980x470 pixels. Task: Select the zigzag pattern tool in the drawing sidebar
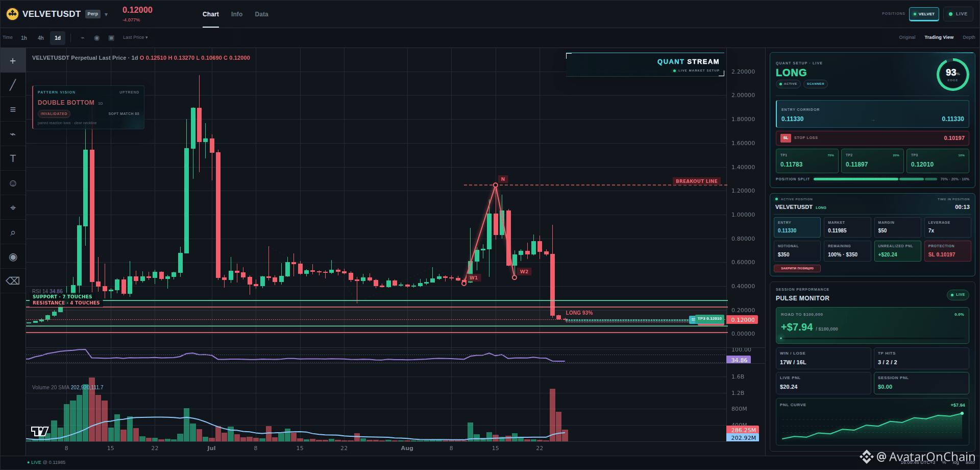pos(13,134)
